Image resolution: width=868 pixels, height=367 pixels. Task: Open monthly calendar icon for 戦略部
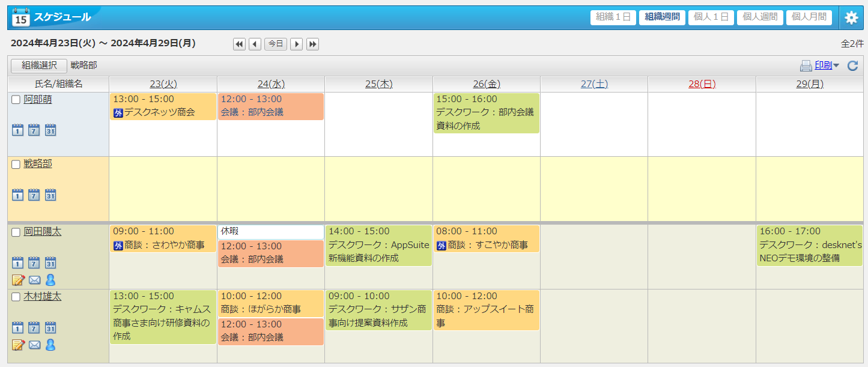(x=50, y=195)
